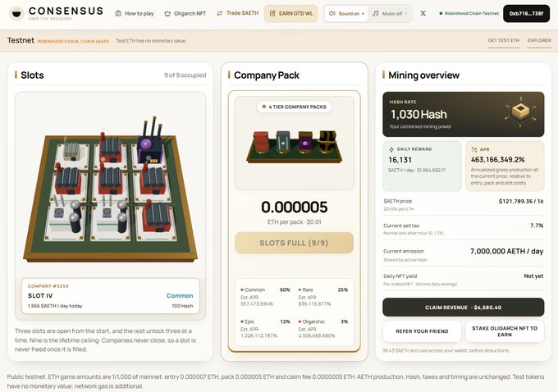The height and width of the screenshot is (392, 558).
Task: Click the SLOTS FULL (9/9) button
Action: [295, 243]
